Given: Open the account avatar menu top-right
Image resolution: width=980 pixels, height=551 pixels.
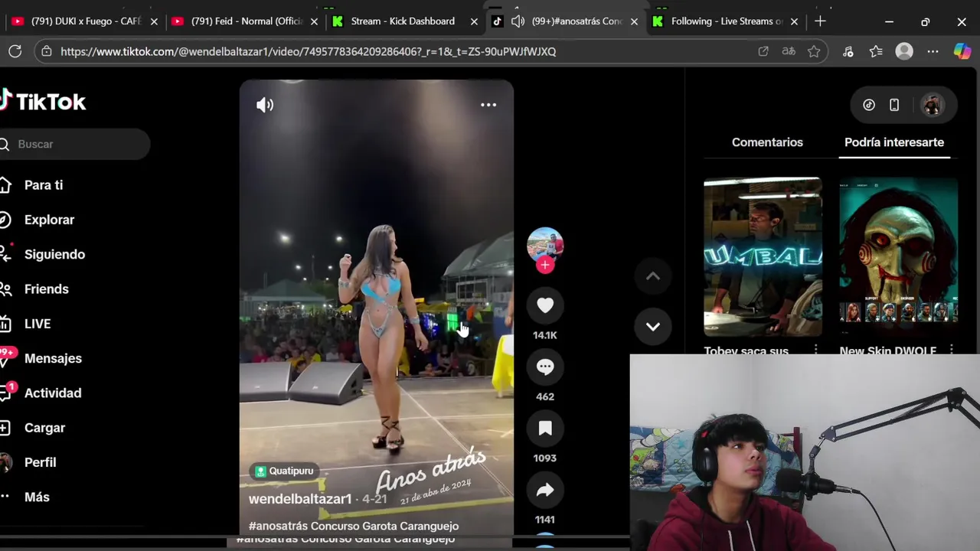Looking at the screenshot, I should (x=932, y=105).
